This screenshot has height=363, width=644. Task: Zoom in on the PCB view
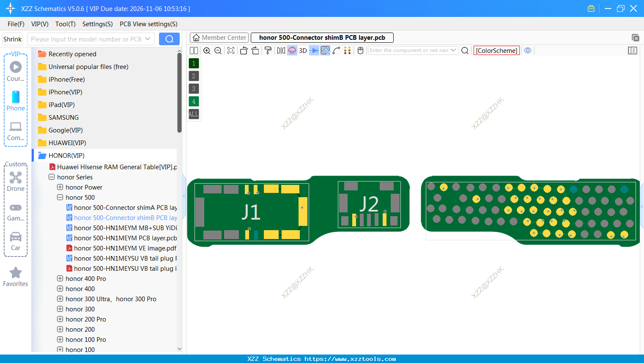tap(207, 50)
